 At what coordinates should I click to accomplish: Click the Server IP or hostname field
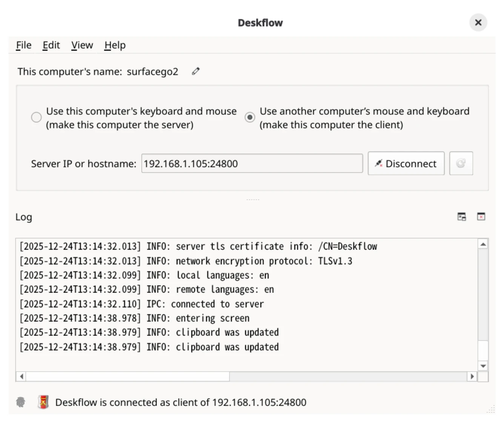[252, 164]
